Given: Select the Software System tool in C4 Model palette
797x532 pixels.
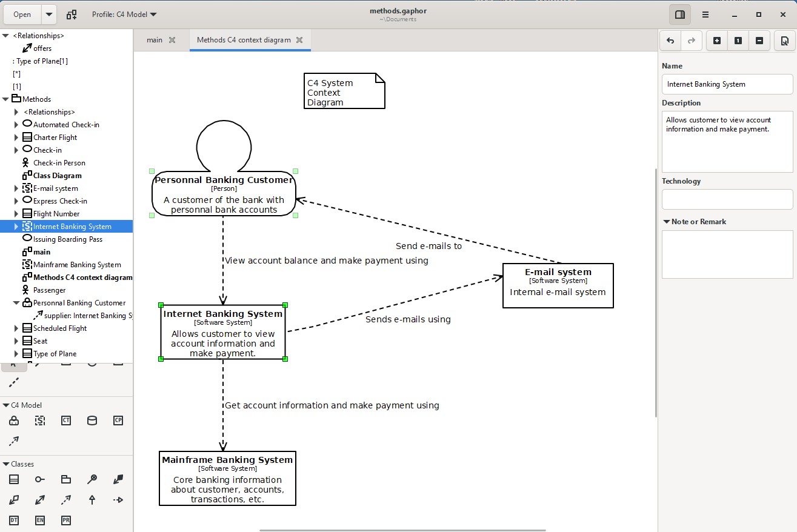Looking at the screenshot, I should 40,421.
